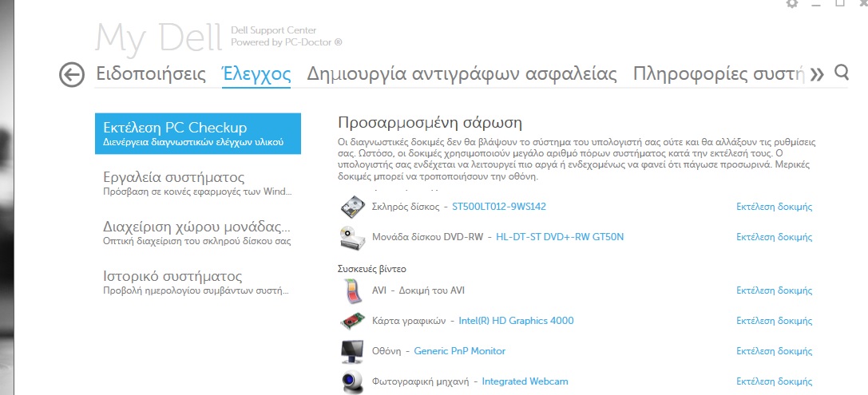
Task: Run test for Generic PnP Monitor
Action: (774, 351)
